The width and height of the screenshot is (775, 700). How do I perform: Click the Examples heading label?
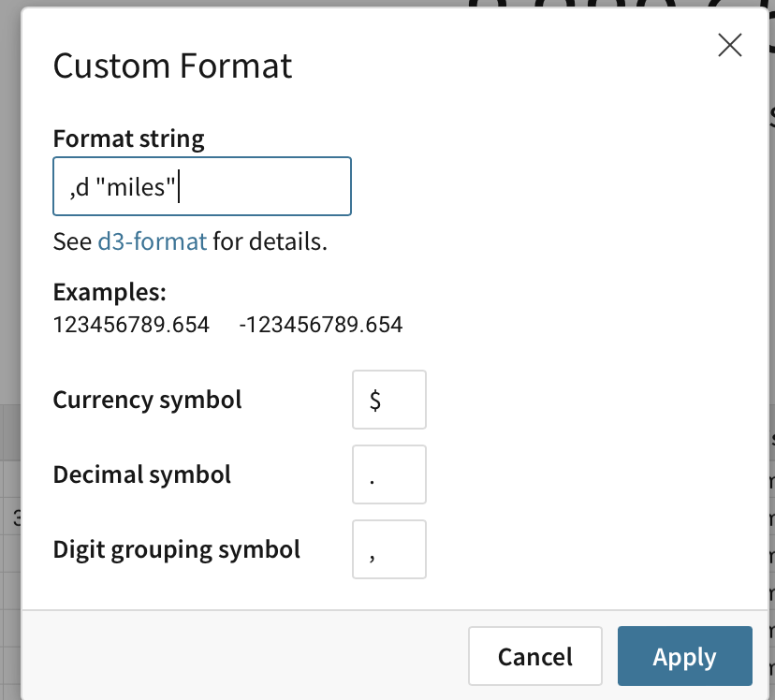click(109, 292)
